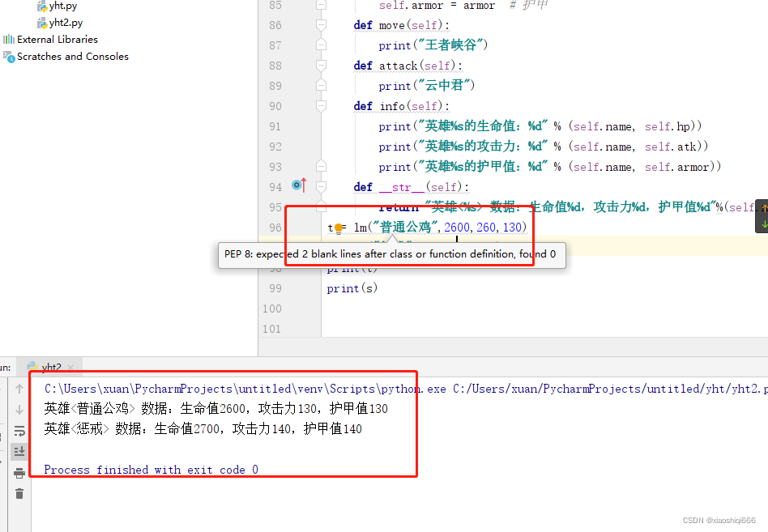Collapse the move method with its fold arrow

[321, 25]
